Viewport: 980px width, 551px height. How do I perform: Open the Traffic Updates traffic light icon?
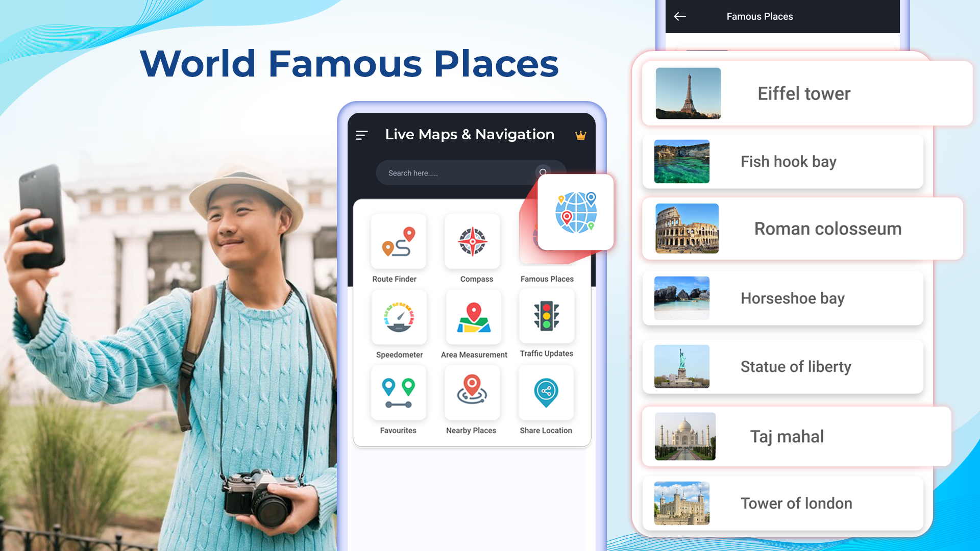547,316
